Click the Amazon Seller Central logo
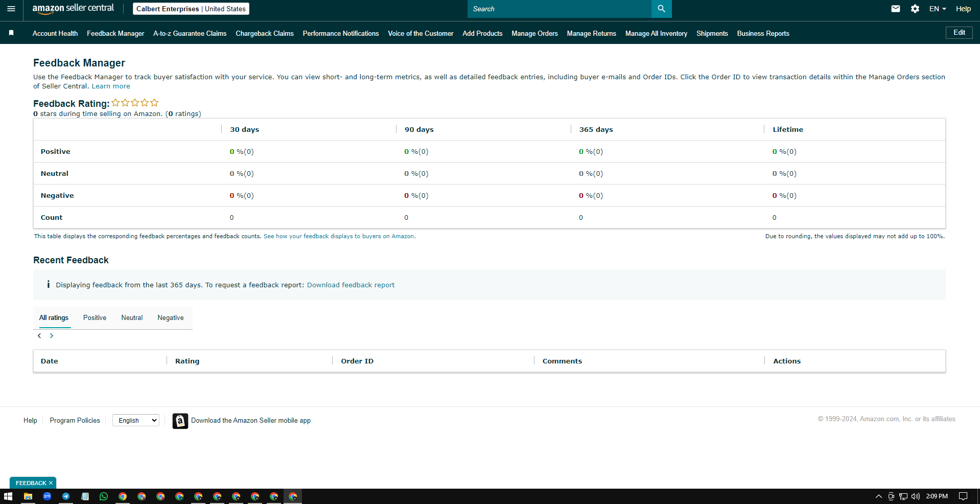This screenshot has height=504, width=980. click(x=73, y=8)
